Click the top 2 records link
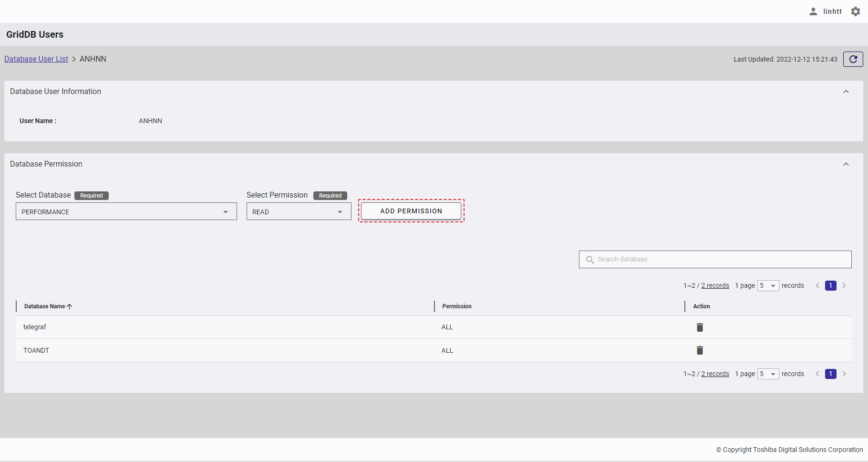 coord(715,285)
